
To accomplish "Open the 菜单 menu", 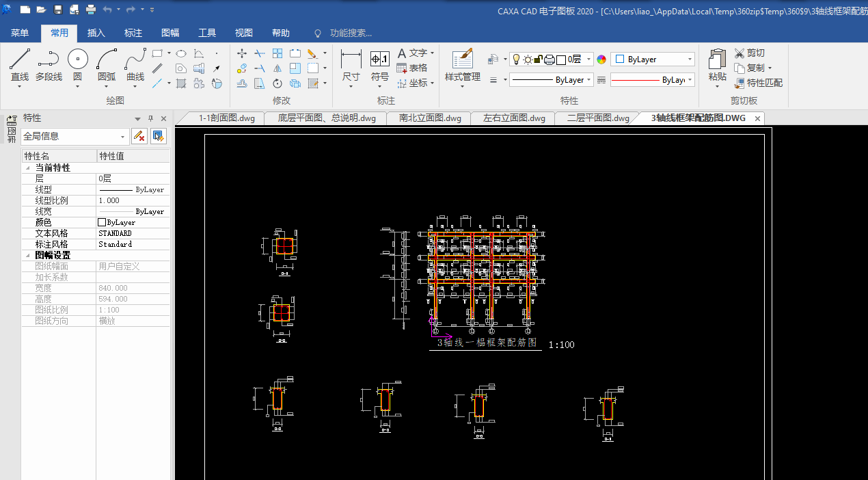I will 19,33.
